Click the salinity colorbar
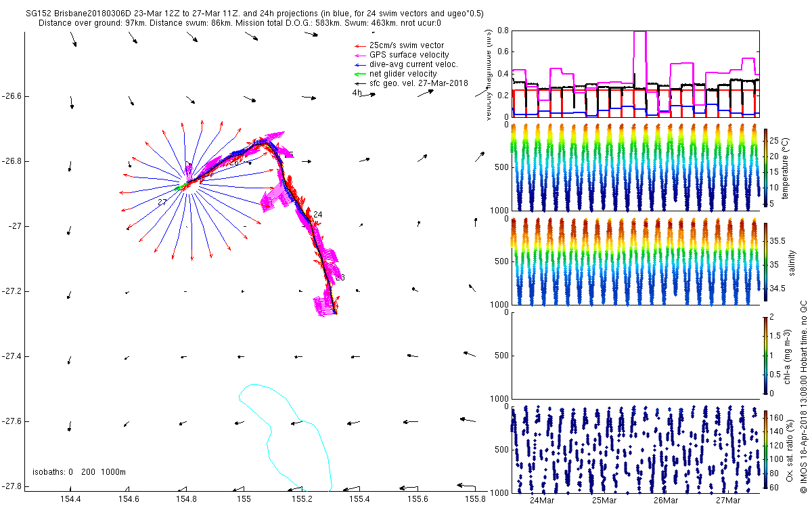This screenshot has width=812, height=508. (x=765, y=261)
